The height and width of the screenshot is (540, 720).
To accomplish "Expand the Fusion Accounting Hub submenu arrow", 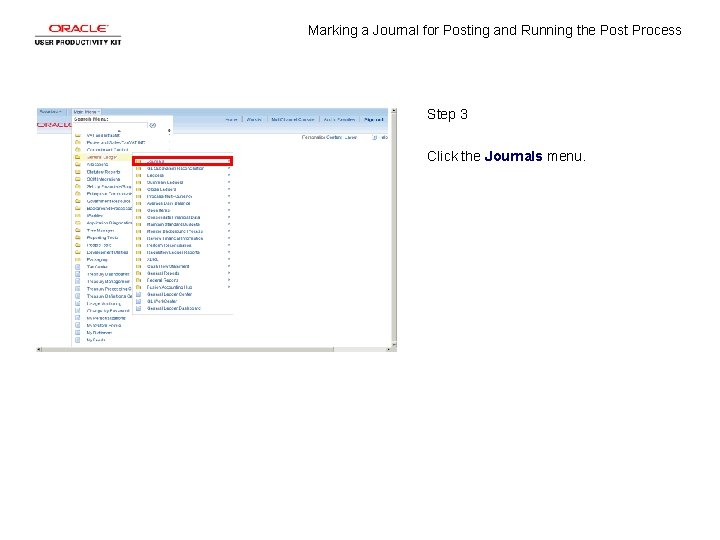I will pos(229,287).
